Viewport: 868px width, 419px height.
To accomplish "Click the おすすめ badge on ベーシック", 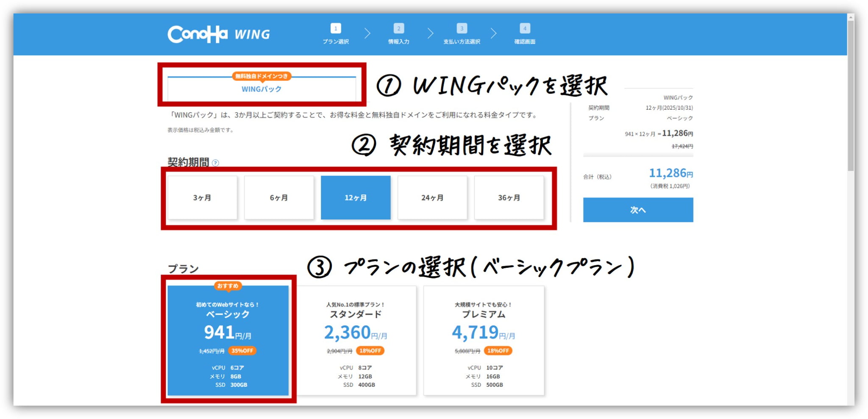I will pyautogui.click(x=228, y=286).
